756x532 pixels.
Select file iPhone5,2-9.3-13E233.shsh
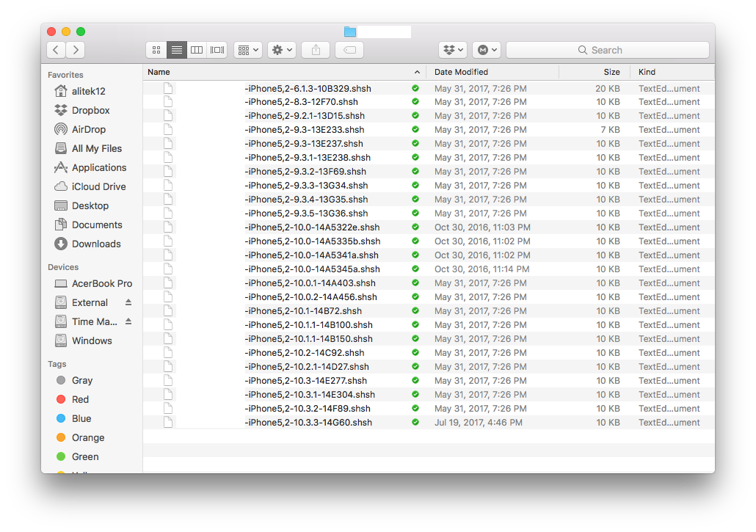429,130
